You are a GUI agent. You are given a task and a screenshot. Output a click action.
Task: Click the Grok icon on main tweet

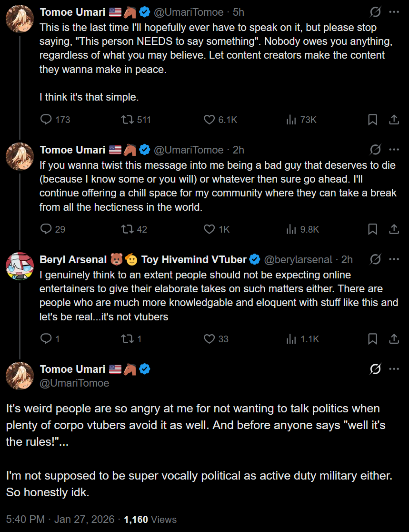point(375,369)
